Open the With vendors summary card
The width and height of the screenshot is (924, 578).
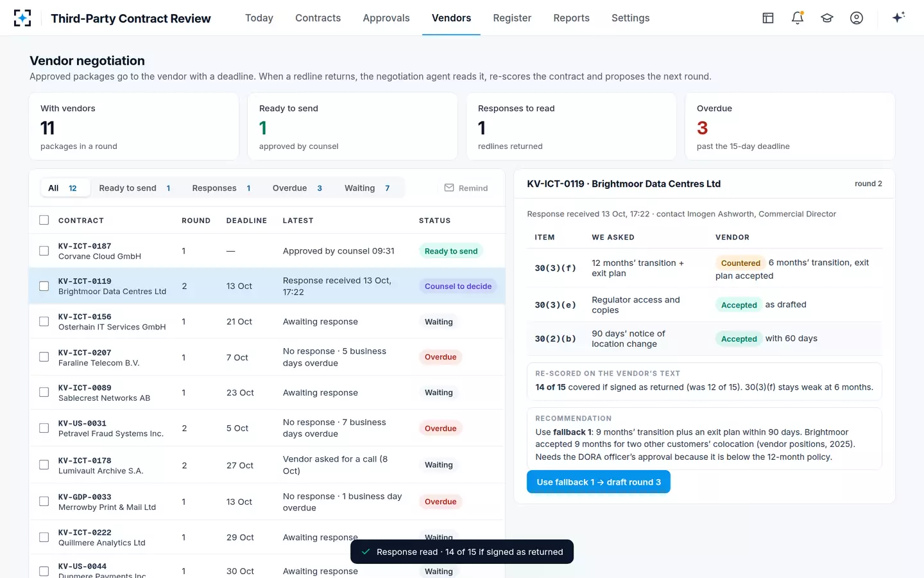(x=134, y=127)
